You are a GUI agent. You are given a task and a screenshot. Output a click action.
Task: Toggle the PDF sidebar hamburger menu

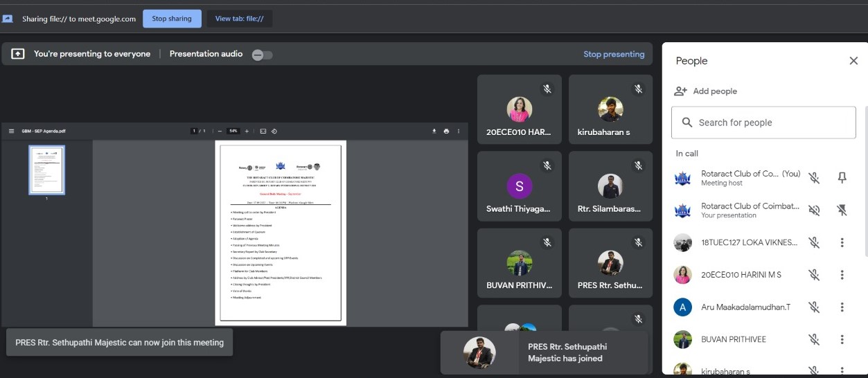tap(11, 131)
